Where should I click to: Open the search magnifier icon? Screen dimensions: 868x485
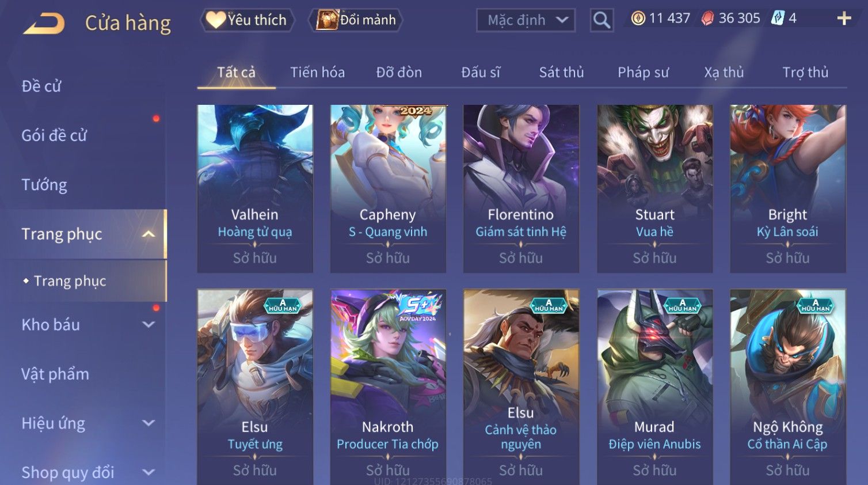(x=601, y=20)
